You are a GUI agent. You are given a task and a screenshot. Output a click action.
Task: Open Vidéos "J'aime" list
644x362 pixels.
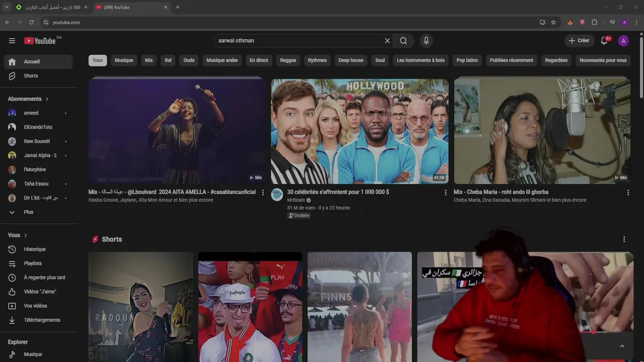[39, 292]
